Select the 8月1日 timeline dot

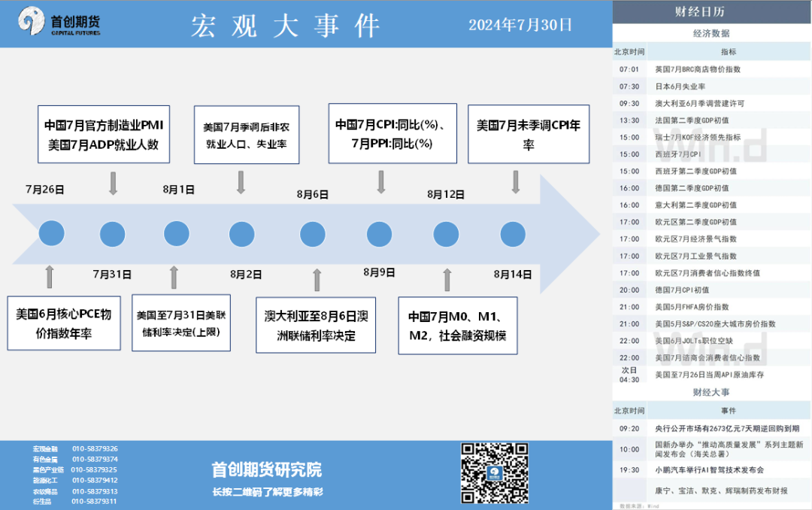177,233
